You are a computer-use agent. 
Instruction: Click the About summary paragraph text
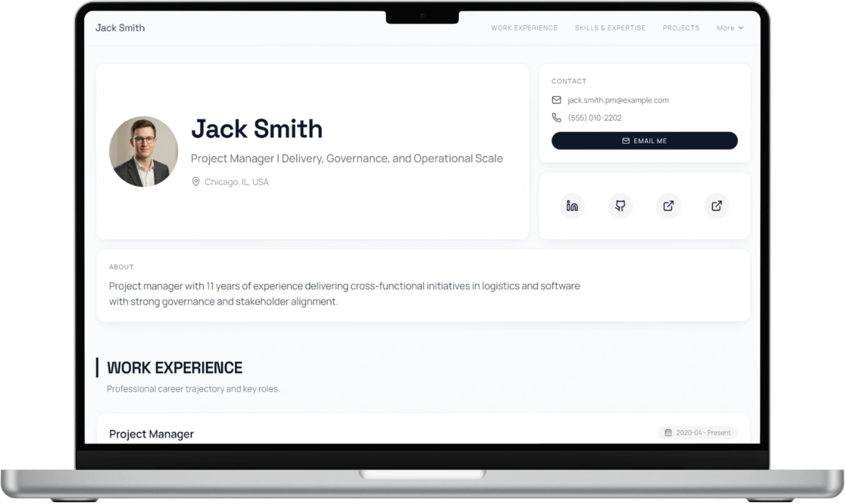(344, 294)
